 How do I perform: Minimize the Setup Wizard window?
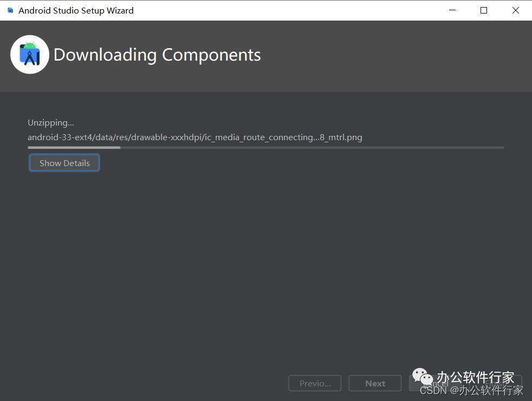tap(452, 10)
